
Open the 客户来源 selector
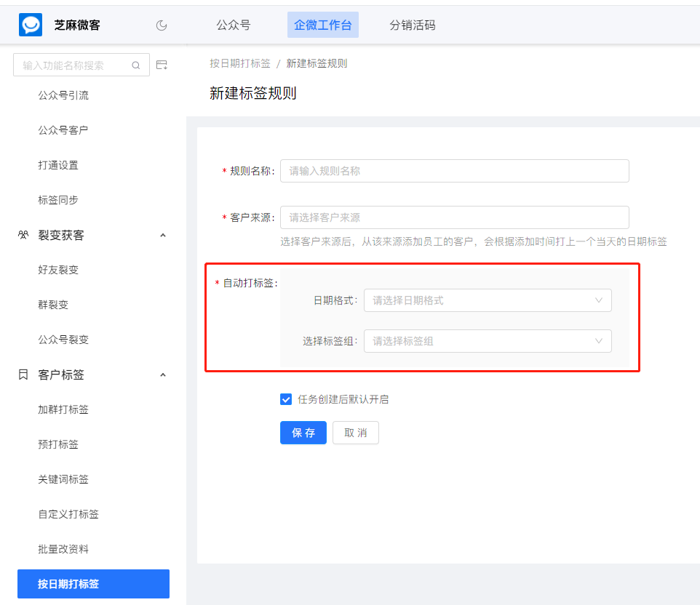pos(455,217)
